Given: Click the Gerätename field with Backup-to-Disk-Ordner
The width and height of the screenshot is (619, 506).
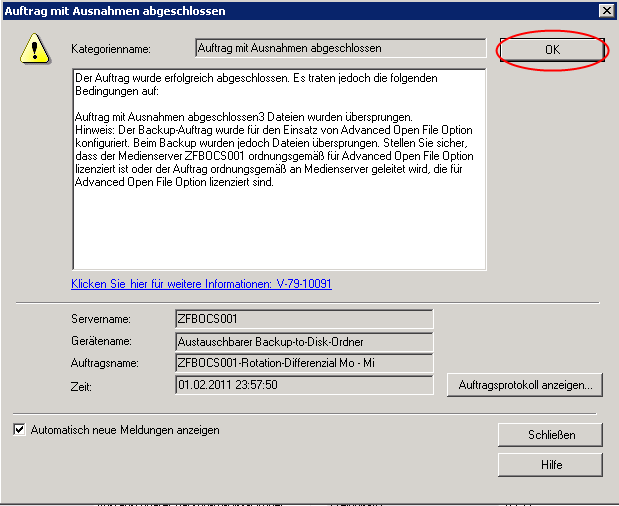Looking at the screenshot, I should pyautogui.click(x=303, y=341).
